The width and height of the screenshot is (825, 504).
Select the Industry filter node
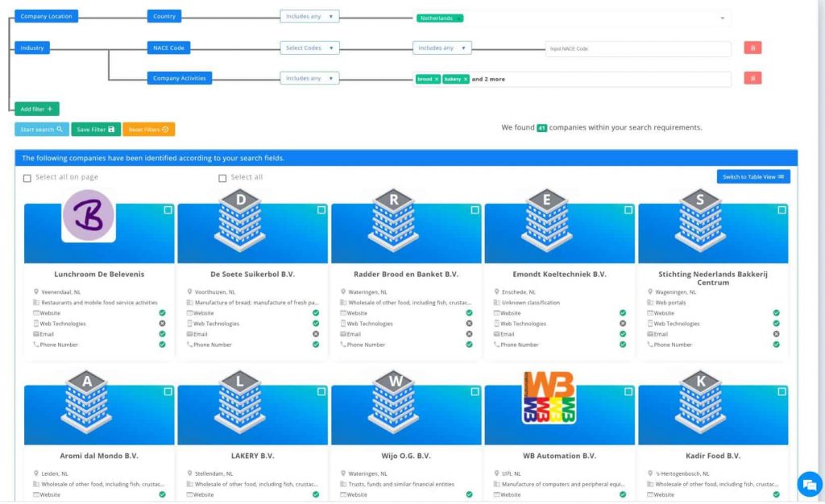click(x=32, y=48)
